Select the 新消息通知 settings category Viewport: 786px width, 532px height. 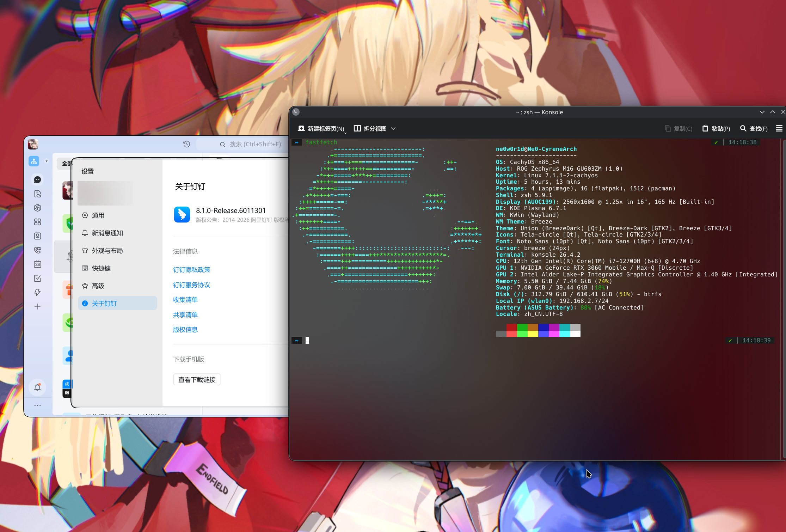click(117, 233)
